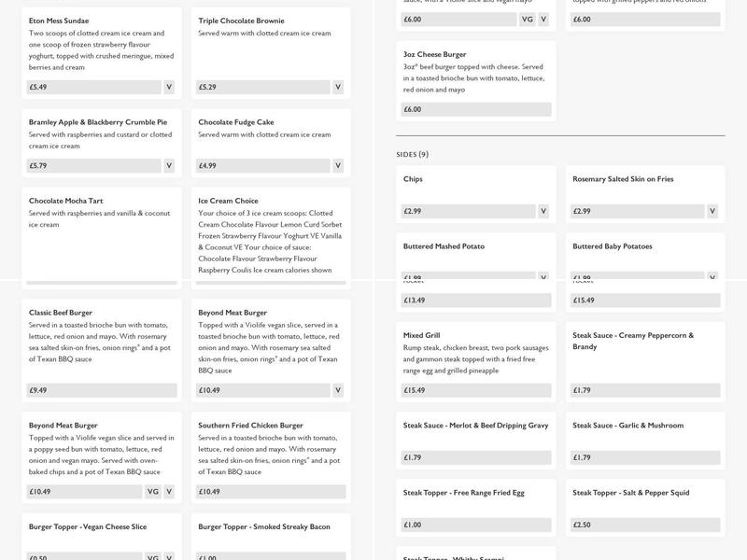Open the Ice Cream Choice dessert
The height and width of the screenshot is (560, 747).
point(228,201)
